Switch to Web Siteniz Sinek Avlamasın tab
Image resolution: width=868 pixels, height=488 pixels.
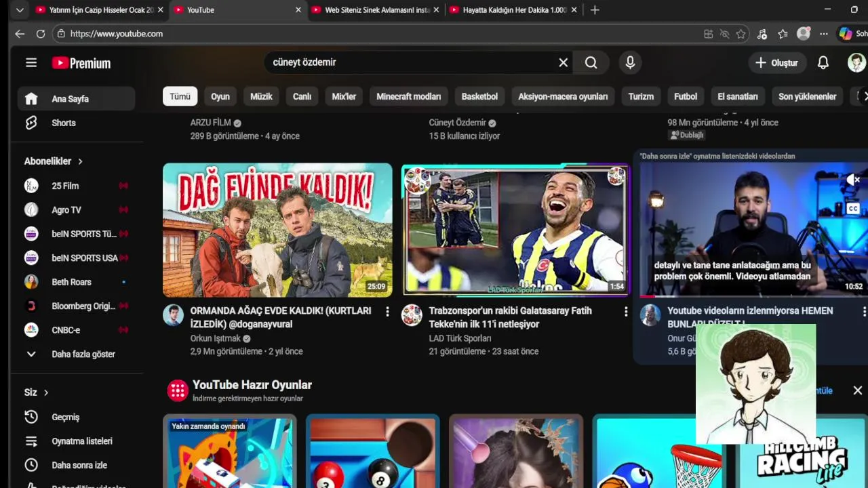coord(374,10)
